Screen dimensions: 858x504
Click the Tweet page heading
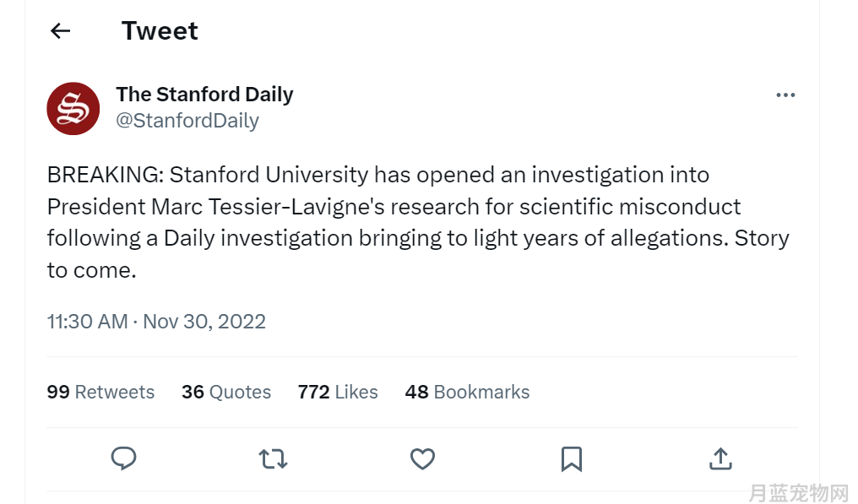coord(160,30)
